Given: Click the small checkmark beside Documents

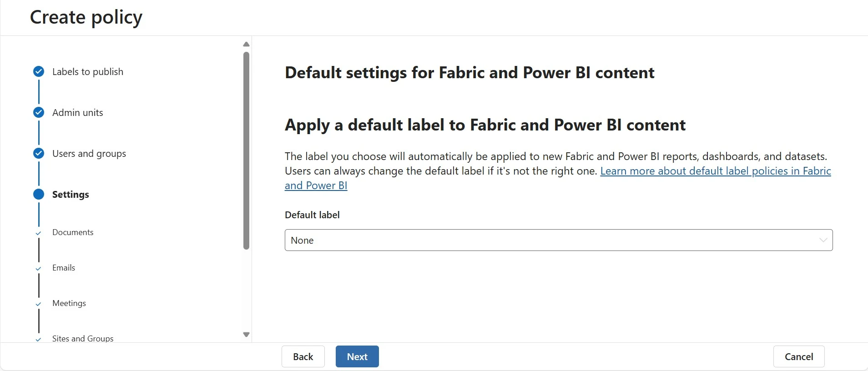Looking at the screenshot, I should point(38,233).
